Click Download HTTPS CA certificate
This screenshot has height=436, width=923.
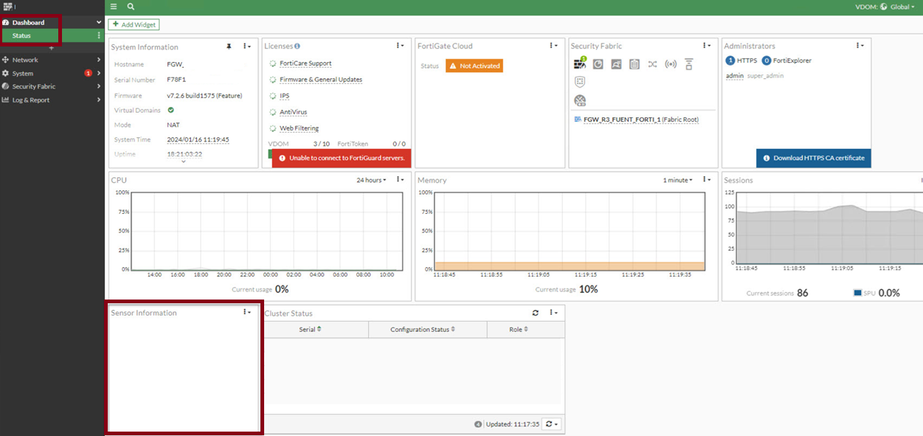[814, 158]
